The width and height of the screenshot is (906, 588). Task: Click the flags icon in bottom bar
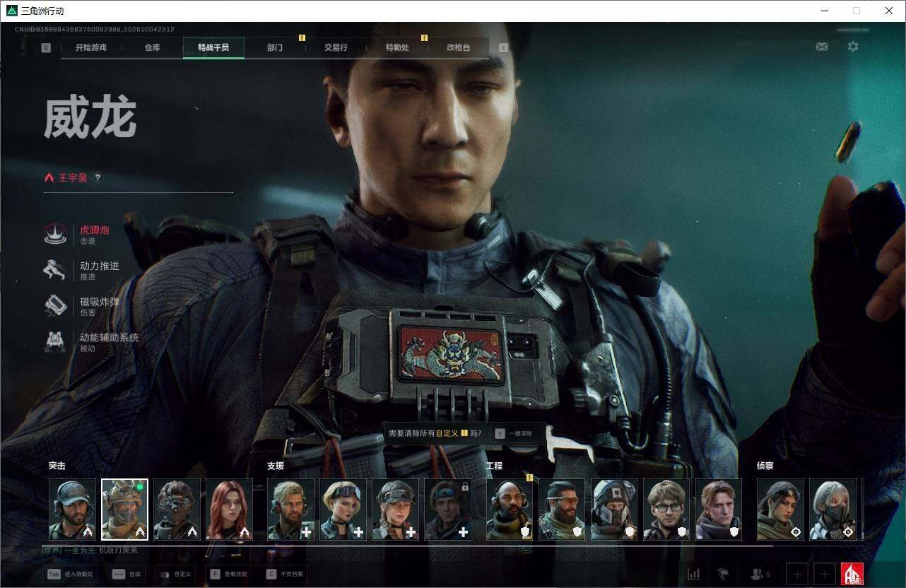click(723, 574)
